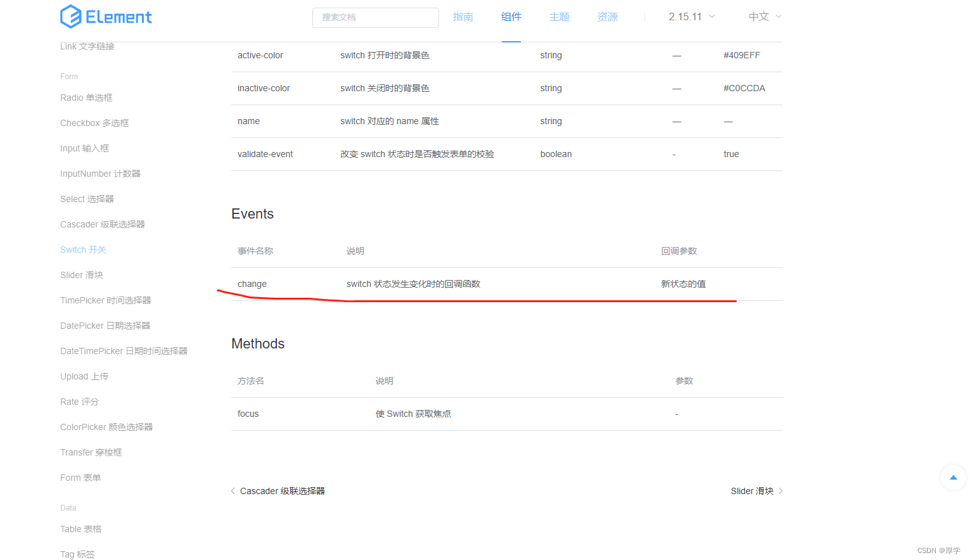
Task: Click the inactive-color attribute cell
Action: coord(264,88)
